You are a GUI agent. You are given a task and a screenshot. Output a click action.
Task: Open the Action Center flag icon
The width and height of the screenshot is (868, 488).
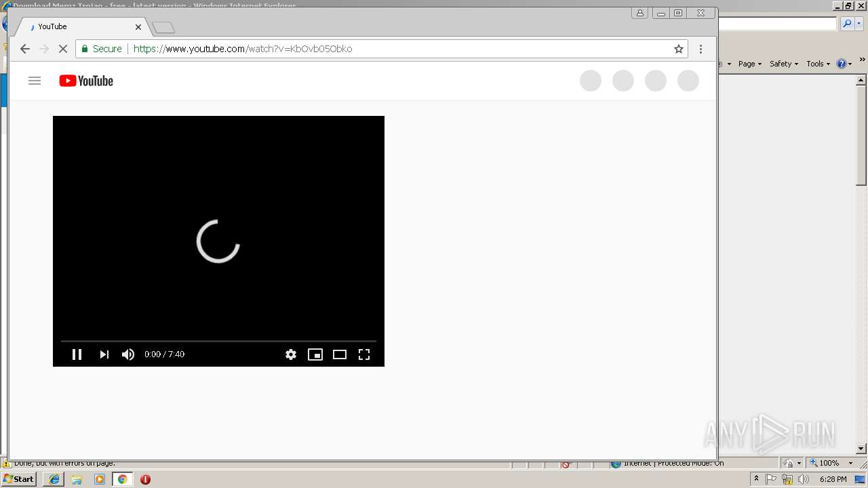[771, 479]
